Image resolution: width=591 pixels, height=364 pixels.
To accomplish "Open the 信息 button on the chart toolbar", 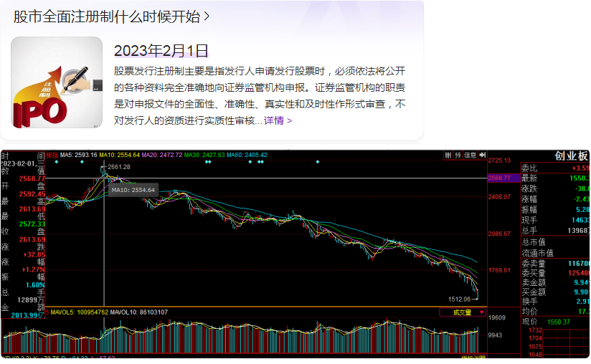I will coord(471,155).
